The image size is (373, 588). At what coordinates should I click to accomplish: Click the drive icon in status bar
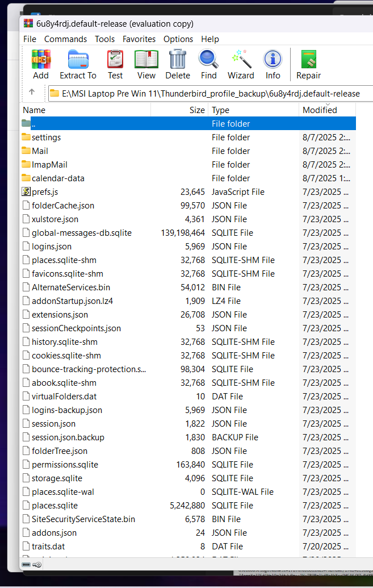point(26,564)
